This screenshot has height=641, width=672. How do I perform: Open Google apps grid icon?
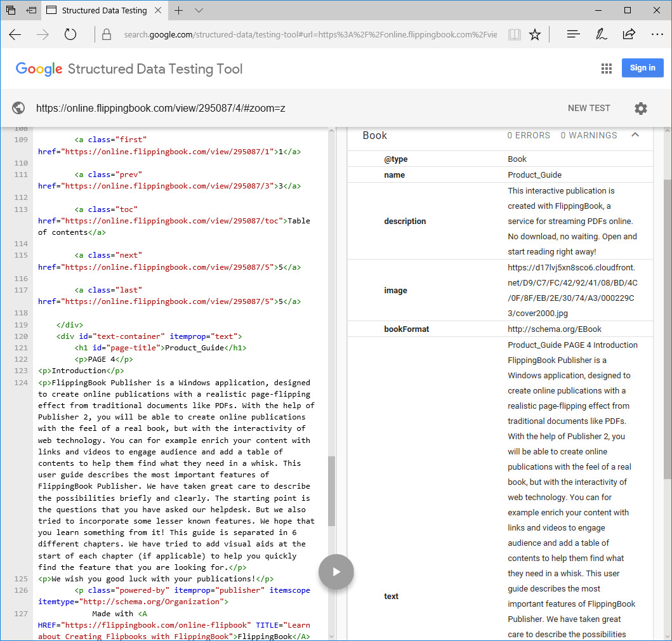607,68
